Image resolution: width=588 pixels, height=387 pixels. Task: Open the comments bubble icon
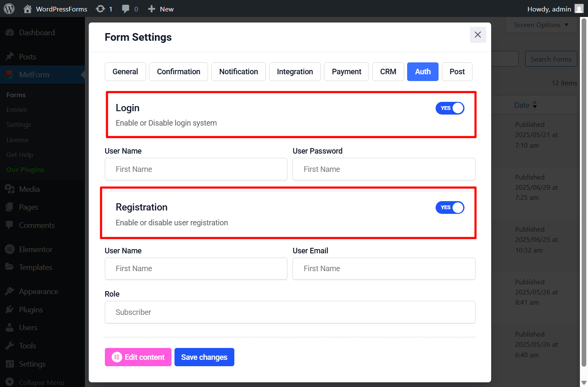(x=126, y=9)
